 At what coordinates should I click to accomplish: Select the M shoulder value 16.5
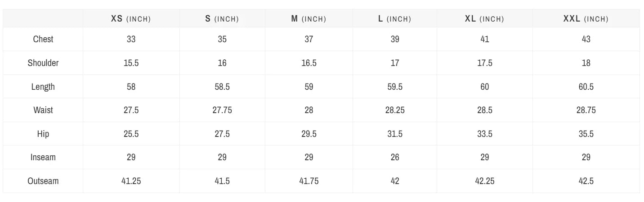pos(309,63)
